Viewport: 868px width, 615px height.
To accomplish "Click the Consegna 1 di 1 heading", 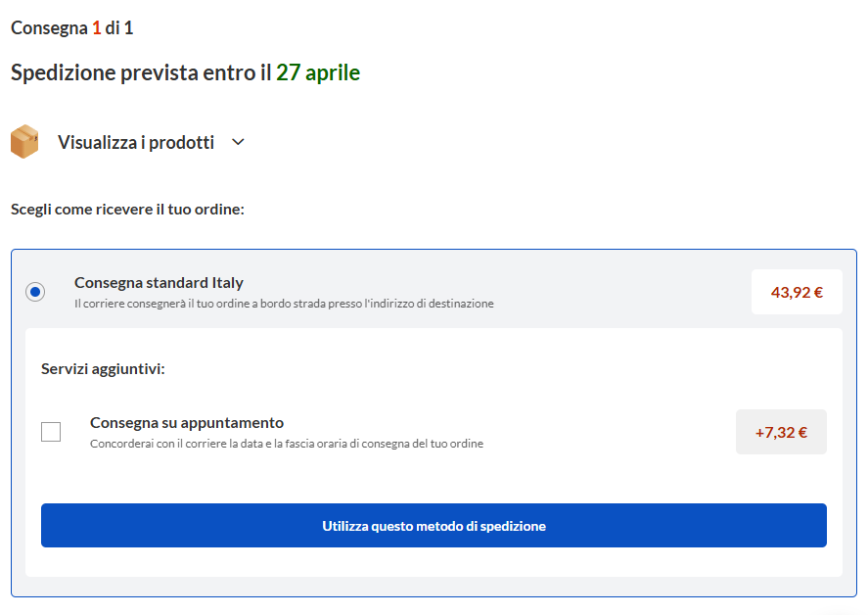I will pyautogui.click(x=71, y=28).
